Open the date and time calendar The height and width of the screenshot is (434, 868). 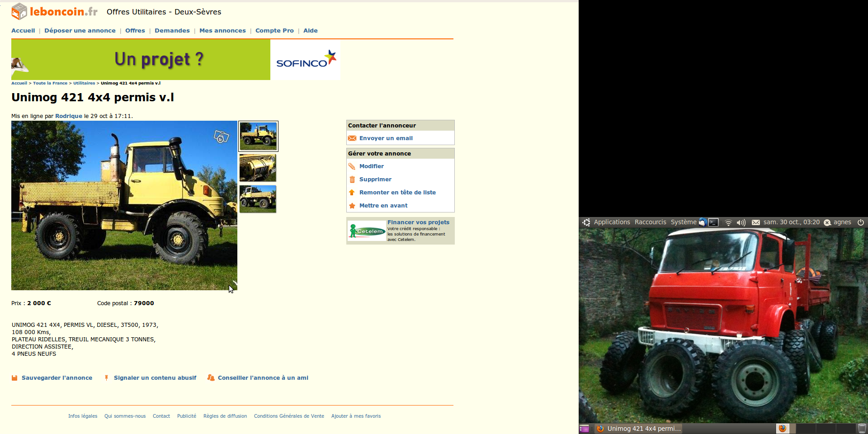pos(791,222)
